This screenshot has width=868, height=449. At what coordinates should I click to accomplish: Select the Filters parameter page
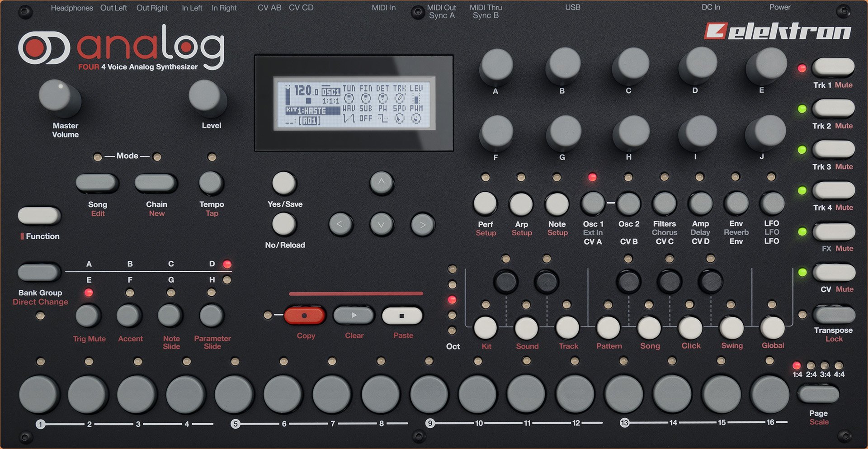click(665, 203)
